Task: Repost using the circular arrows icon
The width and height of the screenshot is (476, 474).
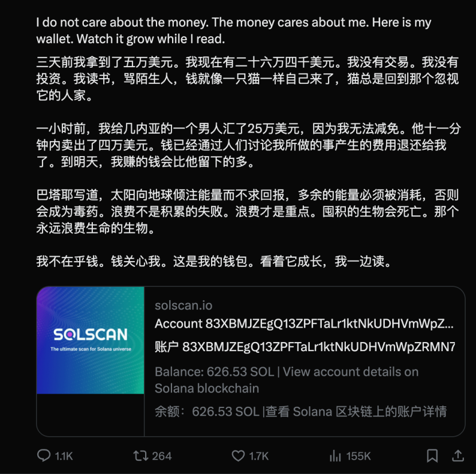Action: pos(141,456)
